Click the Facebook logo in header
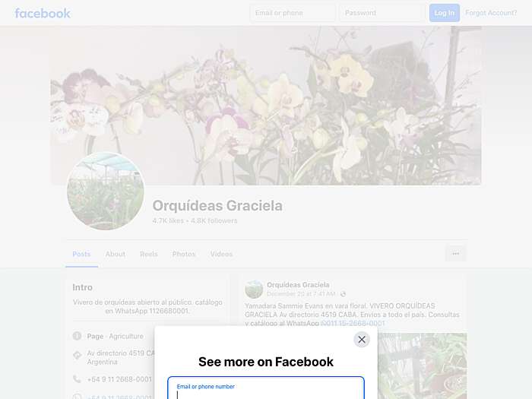The height and width of the screenshot is (399, 532). (x=43, y=13)
